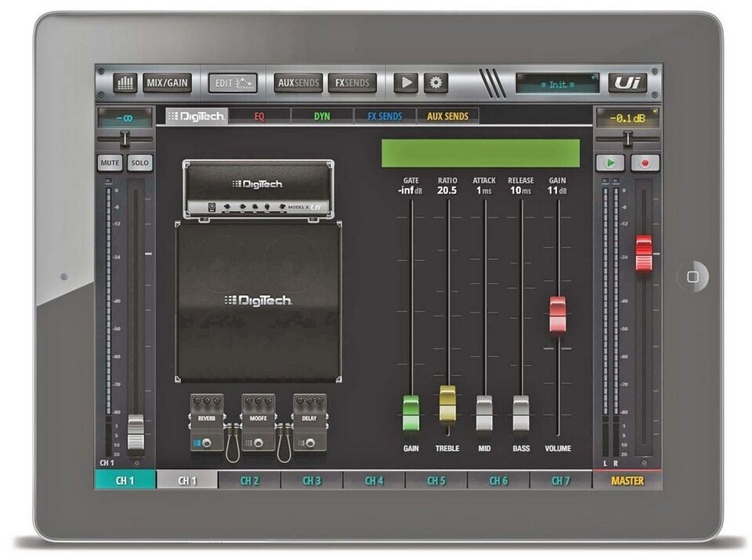
Task: Switch to the FX SENDS tab
Action: click(x=385, y=116)
